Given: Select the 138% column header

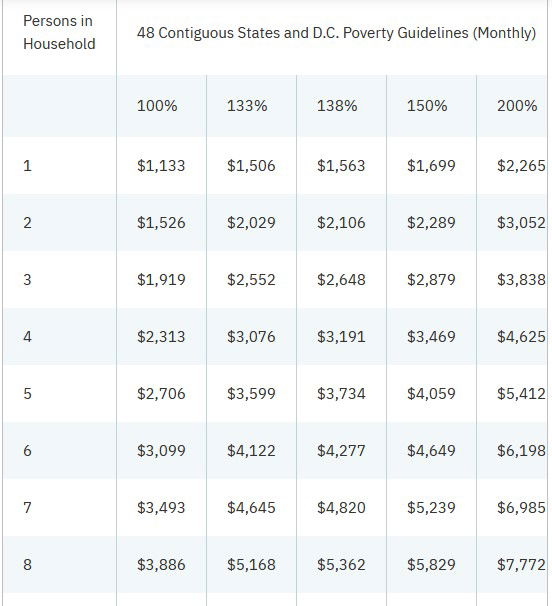Looking at the screenshot, I should coord(337,106).
